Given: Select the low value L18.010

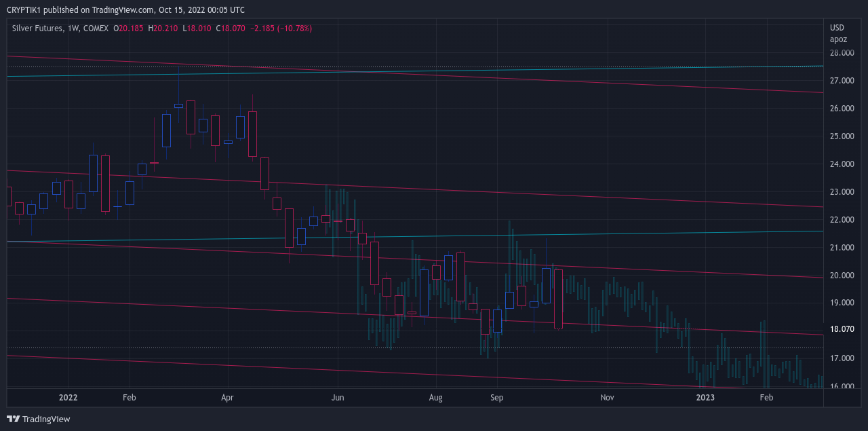Looking at the screenshot, I should (x=197, y=29).
